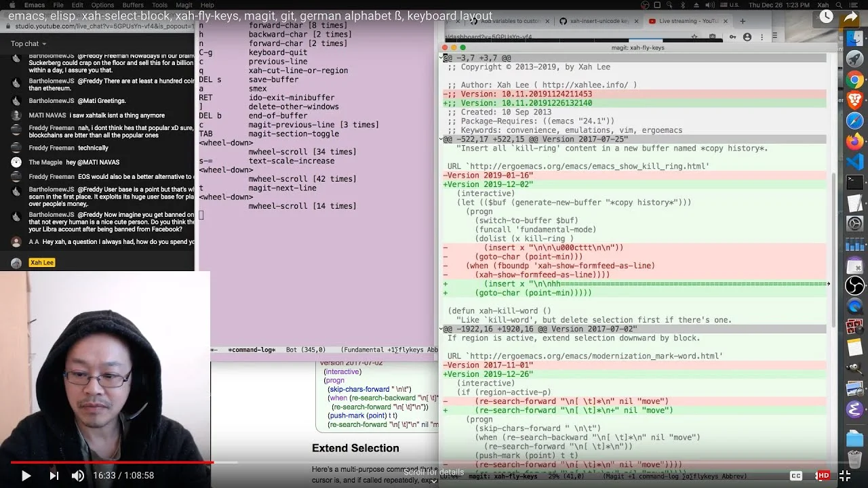Open Emacs icon in the dock
Viewport: 868px width, 488px height.
854,409
